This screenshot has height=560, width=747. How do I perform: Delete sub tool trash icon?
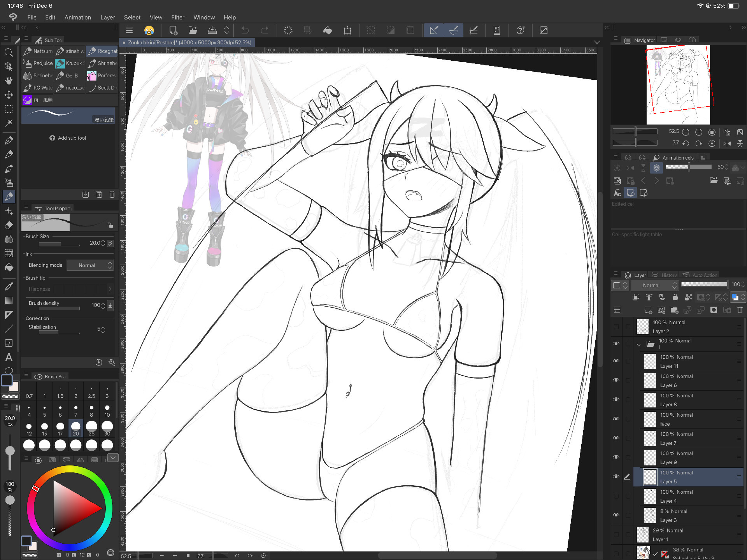coord(112,194)
